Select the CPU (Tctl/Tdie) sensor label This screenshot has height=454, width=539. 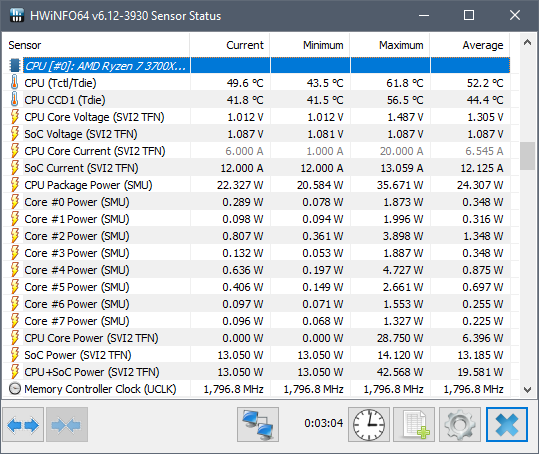[x=60, y=83]
